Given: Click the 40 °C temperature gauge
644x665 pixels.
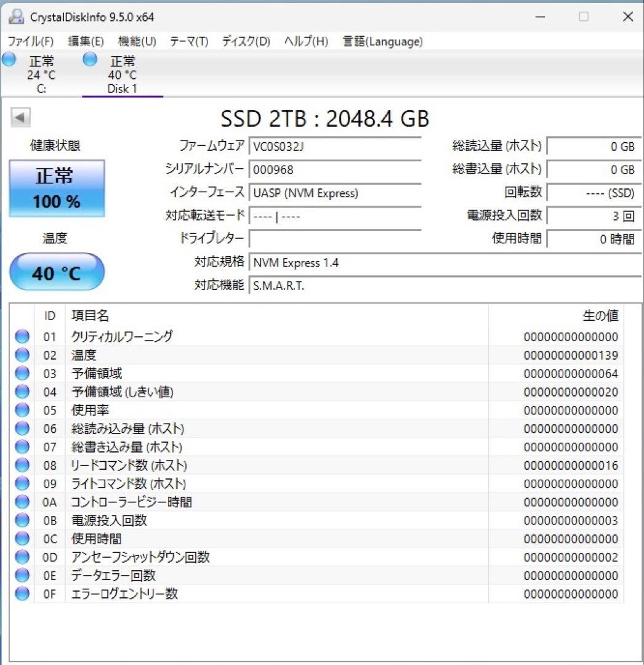Looking at the screenshot, I should [x=57, y=272].
